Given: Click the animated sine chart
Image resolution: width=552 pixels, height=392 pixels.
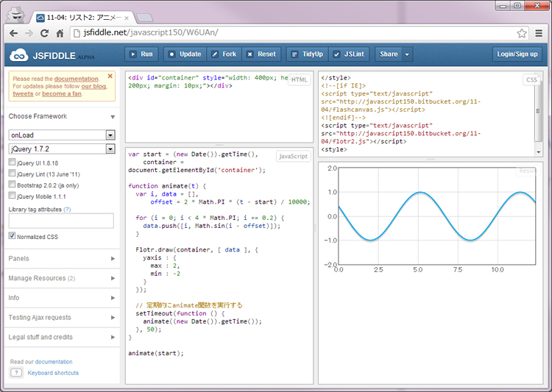Looking at the screenshot, I should 437,216.
